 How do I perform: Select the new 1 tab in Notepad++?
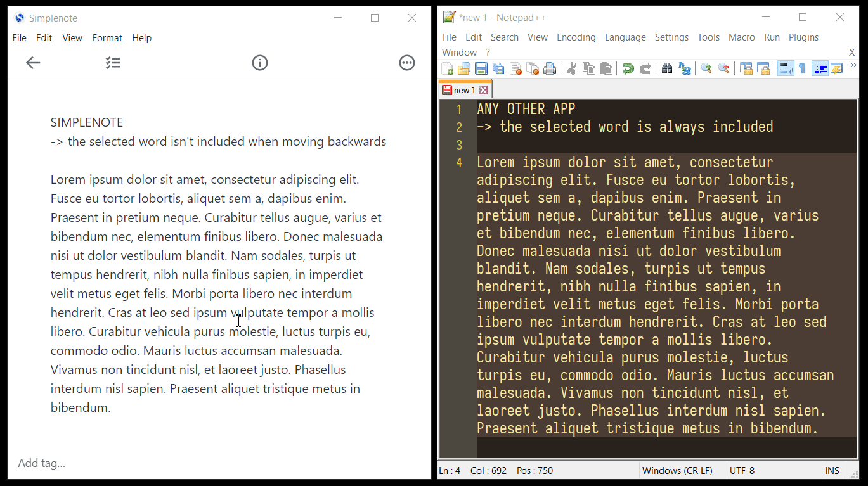click(465, 90)
